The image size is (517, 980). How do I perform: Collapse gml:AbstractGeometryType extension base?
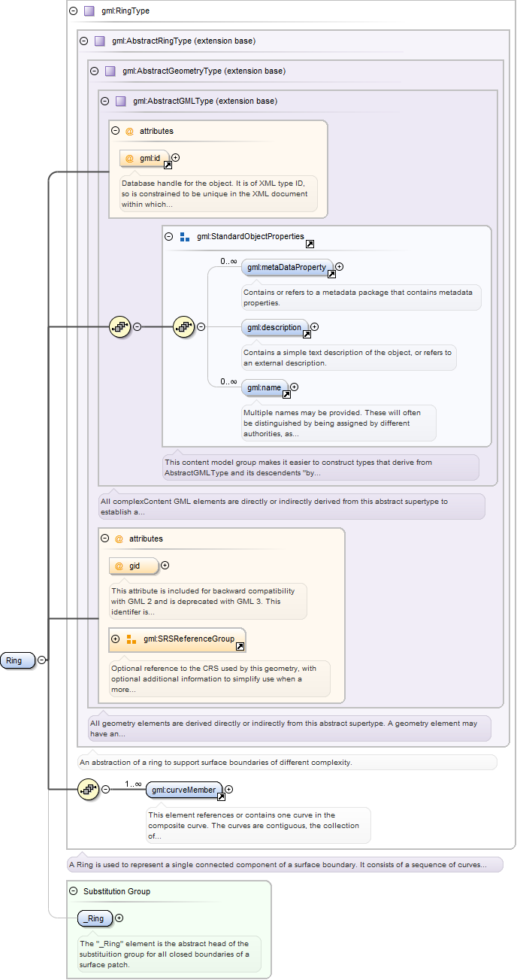click(95, 71)
